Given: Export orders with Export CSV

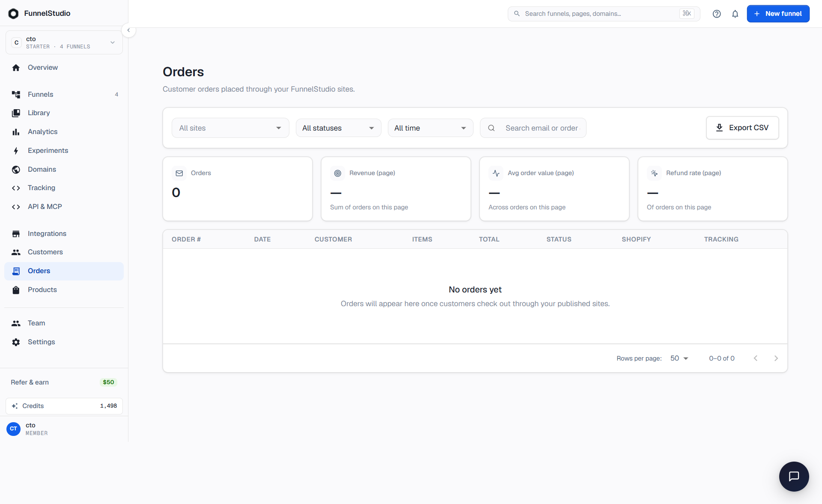Looking at the screenshot, I should point(742,128).
